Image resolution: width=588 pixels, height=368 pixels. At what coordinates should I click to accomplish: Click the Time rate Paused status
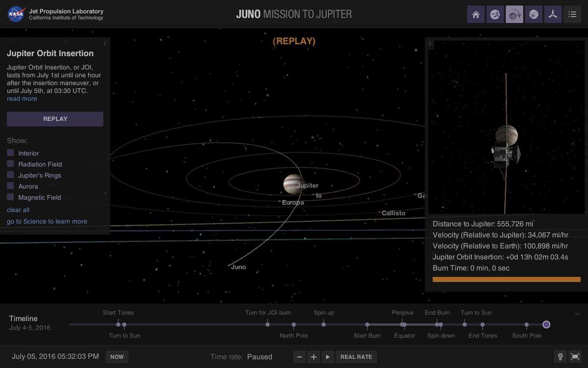(x=241, y=357)
